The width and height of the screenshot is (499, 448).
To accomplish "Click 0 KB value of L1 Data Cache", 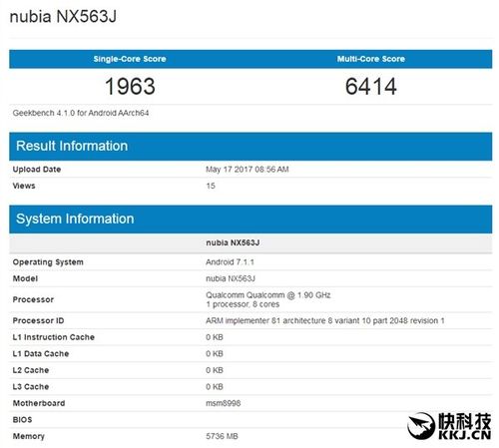I will tap(215, 354).
